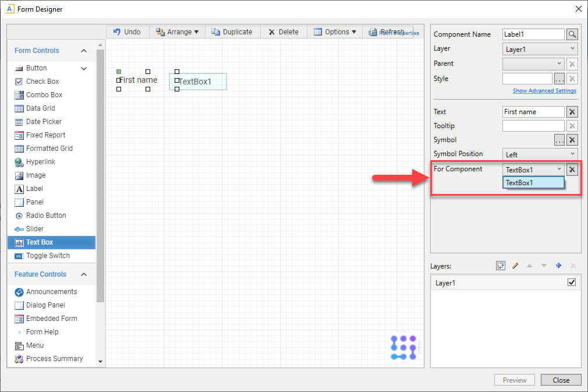The height and width of the screenshot is (392, 588).
Task: Select the Hyperlink control
Action: coord(41,162)
